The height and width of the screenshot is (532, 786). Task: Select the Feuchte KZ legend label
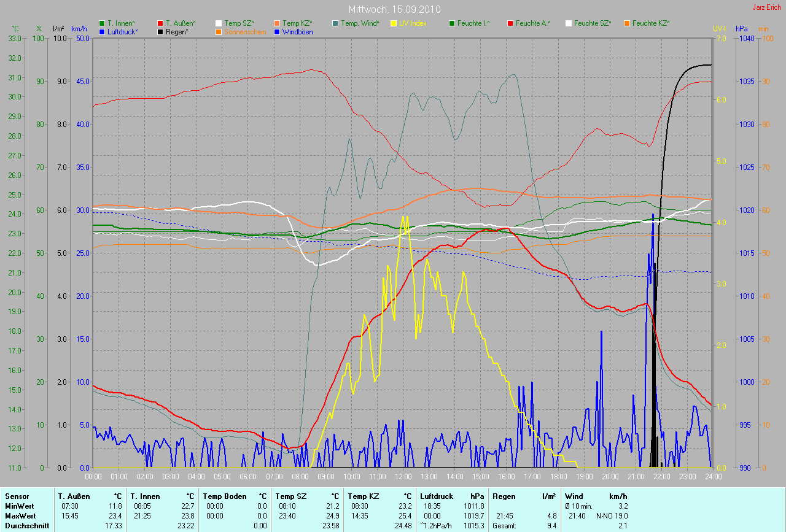tap(651, 23)
